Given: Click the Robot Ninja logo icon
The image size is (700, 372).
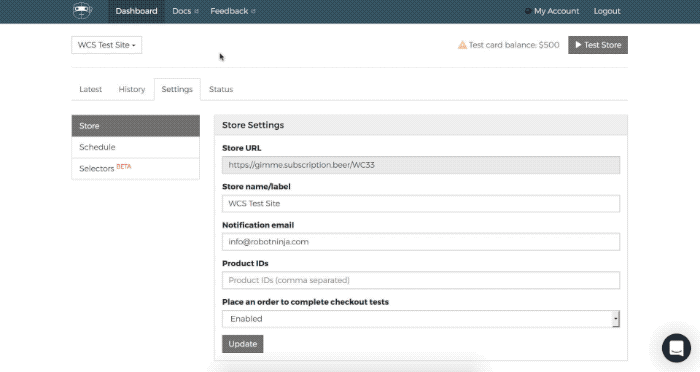Looking at the screenshot, I should 83,11.
